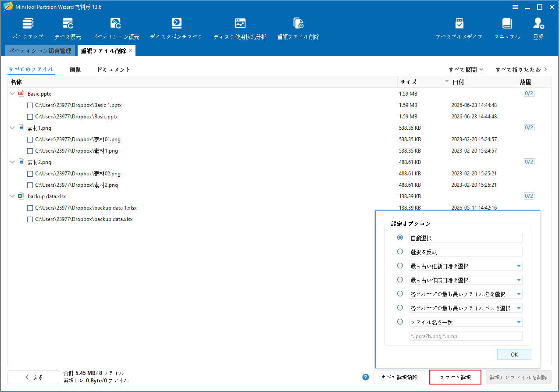The height and width of the screenshot is (392, 559).
Task: Show すべてのファイル filter tab
Action: (31, 69)
